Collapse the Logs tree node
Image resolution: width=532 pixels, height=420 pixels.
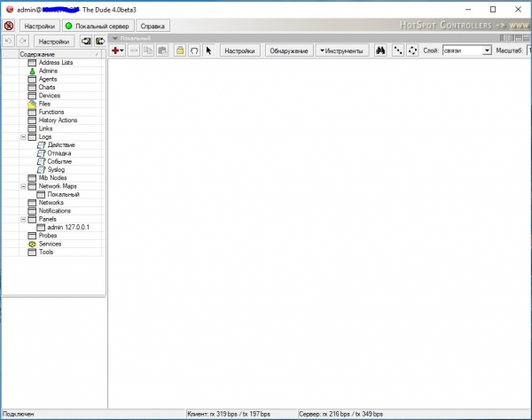[22, 136]
